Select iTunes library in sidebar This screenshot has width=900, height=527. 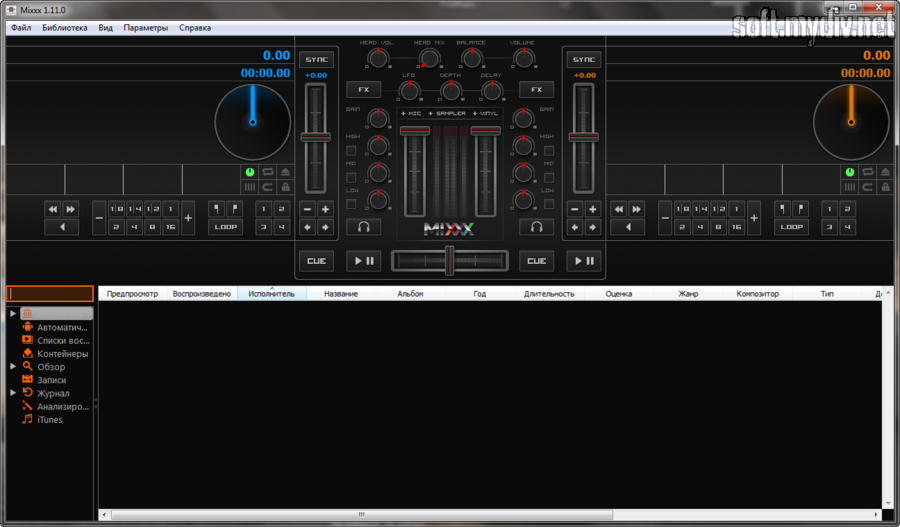42,420
